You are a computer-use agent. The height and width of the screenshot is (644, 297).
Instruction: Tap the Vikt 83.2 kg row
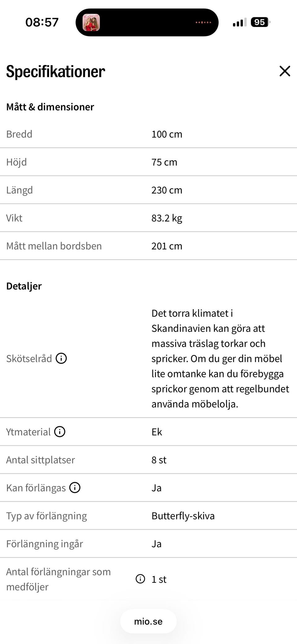[x=148, y=218]
